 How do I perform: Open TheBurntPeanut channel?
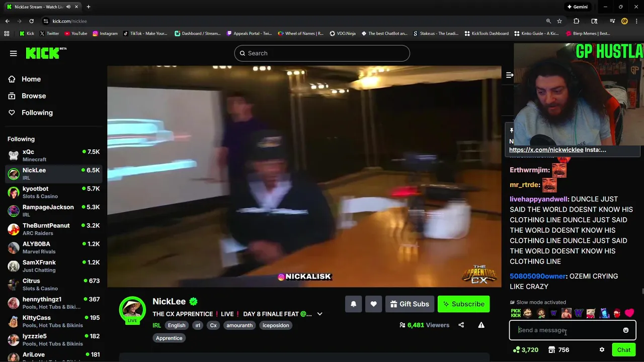[x=53, y=229]
